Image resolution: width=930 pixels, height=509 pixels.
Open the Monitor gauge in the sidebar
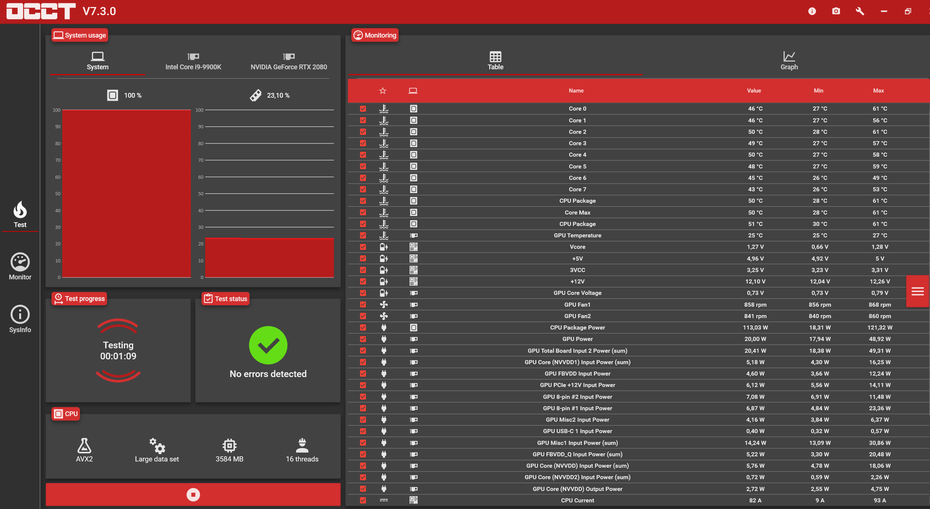pos(20,266)
